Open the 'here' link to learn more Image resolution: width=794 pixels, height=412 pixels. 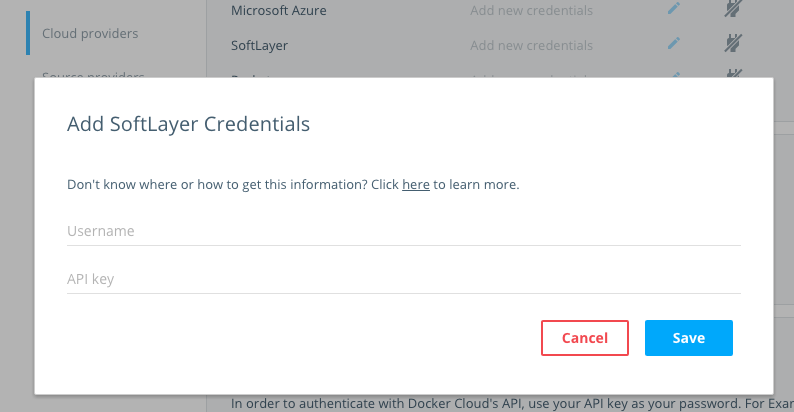tap(416, 185)
